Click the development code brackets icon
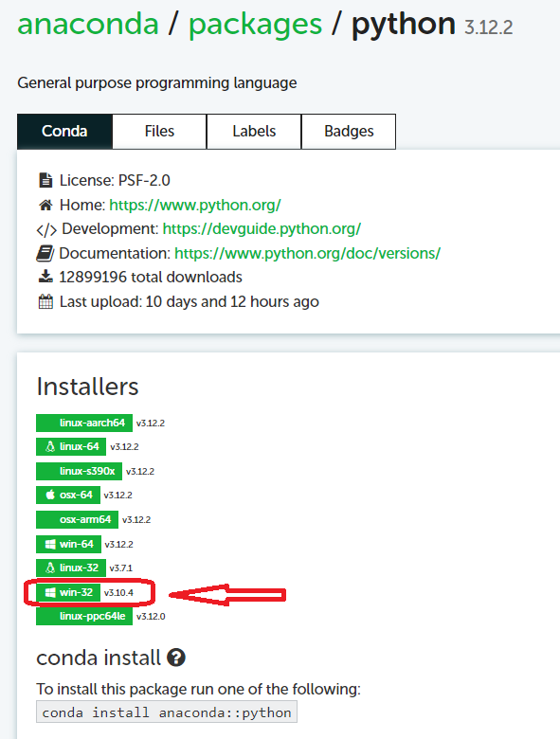This screenshot has width=560, height=739. 46,230
